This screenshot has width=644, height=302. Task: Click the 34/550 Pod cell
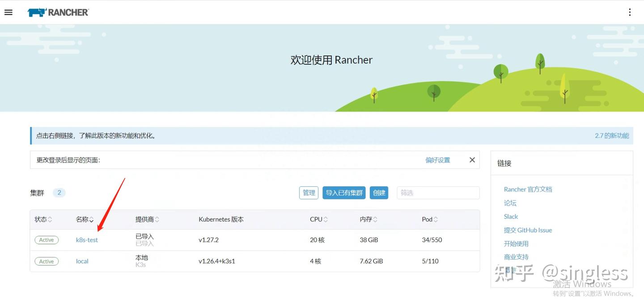[x=432, y=240]
